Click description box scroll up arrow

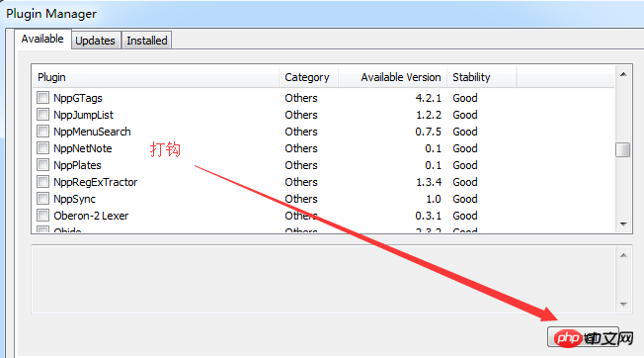[623, 255]
